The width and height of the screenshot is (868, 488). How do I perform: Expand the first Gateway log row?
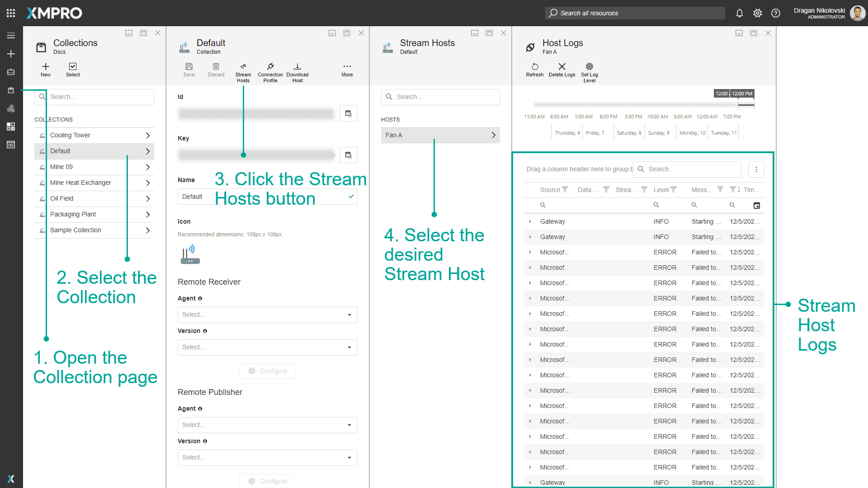pyautogui.click(x=530, y=221)
